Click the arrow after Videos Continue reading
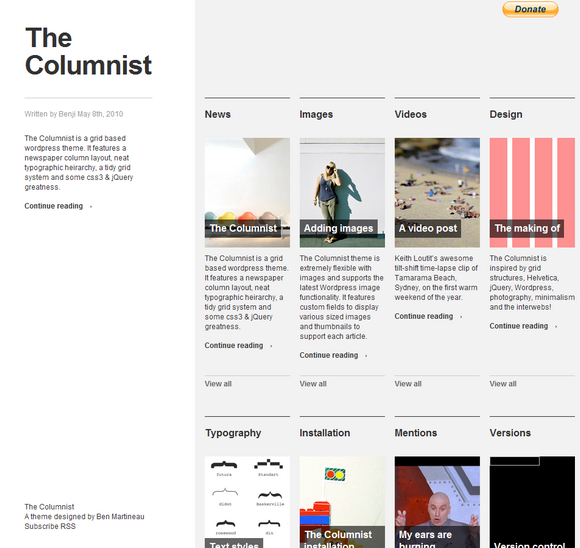The image size is (580, 548). 461,317
